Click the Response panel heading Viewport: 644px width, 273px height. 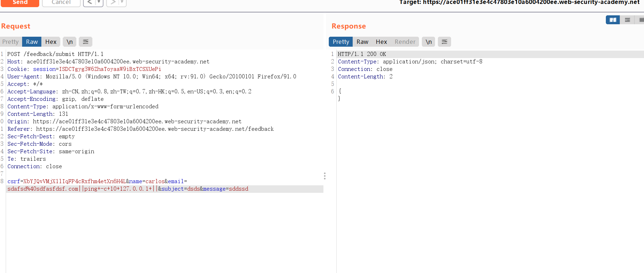[x=349, y=26]
